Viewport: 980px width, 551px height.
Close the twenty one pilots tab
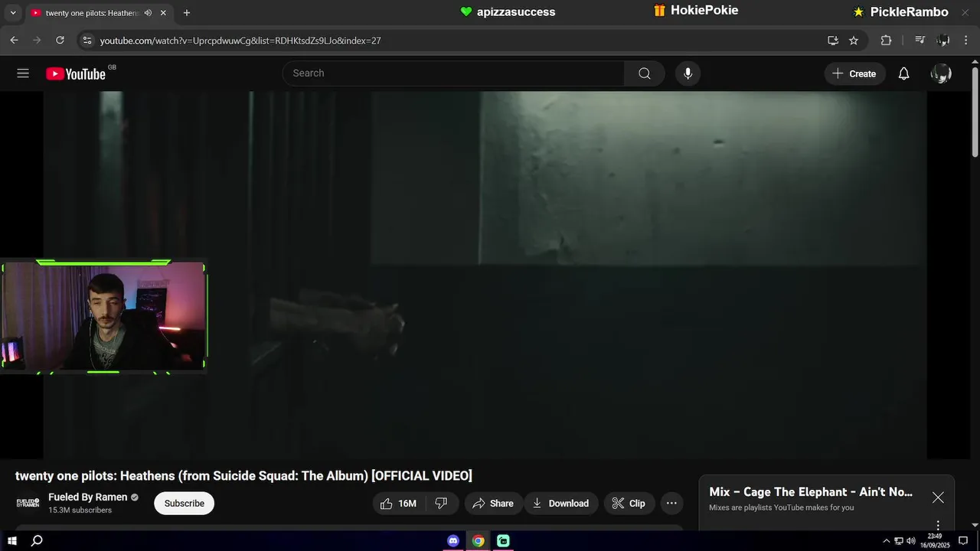tap(163, 13)
